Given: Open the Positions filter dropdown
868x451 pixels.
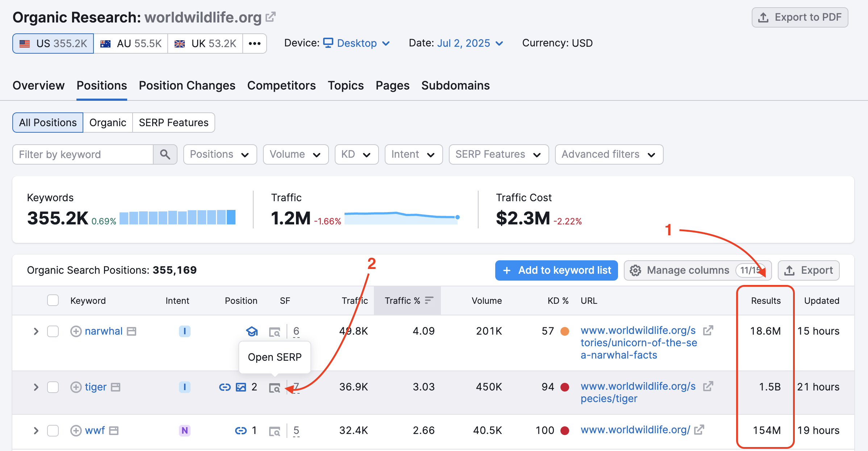Looking at the screenshot, I should [220, 154].
